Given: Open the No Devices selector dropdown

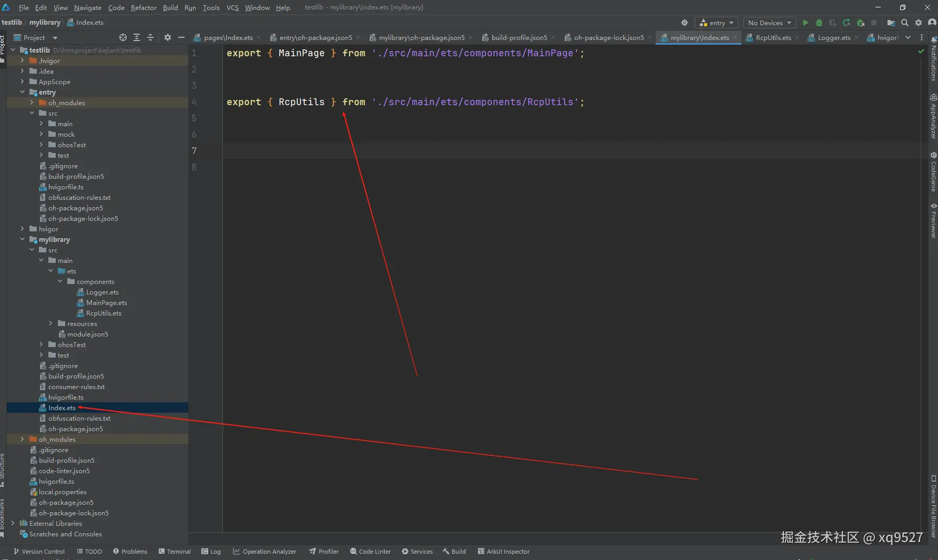Looking at the screenshot, I should point(769,23).
